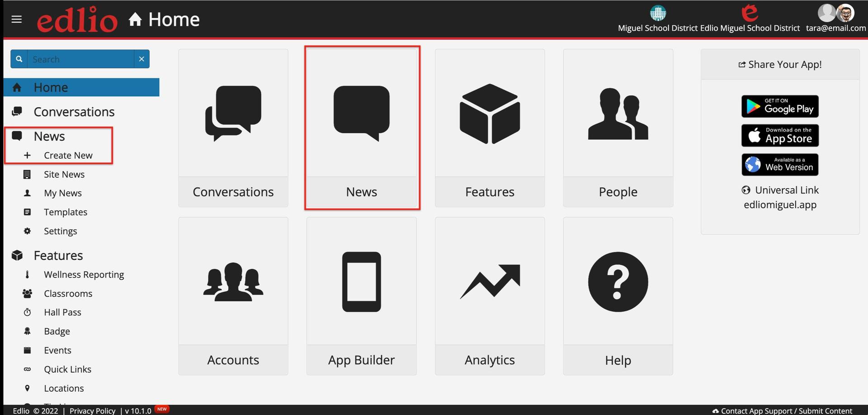
Task: Click the thermometer icon beside Wellness Reporting
Action: tap(27, 274)
